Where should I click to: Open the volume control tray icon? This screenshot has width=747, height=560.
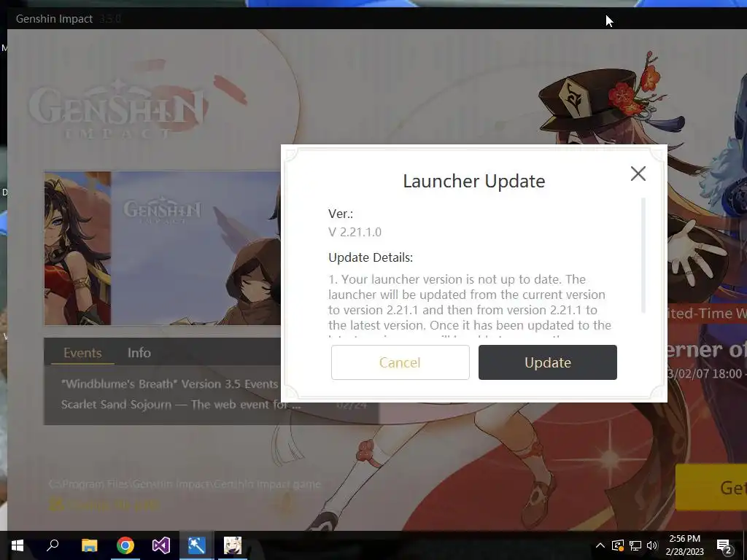pyautogui.click(x=652, y=545)
